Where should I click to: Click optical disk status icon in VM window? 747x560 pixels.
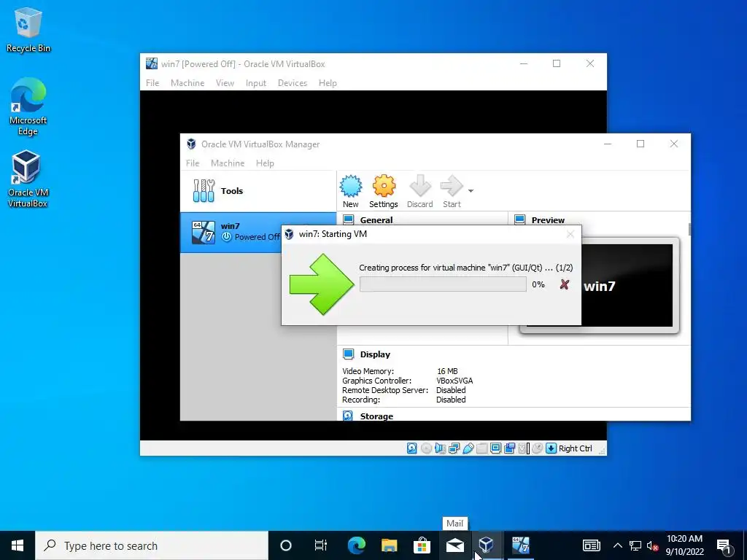click(x=426, y=448)
